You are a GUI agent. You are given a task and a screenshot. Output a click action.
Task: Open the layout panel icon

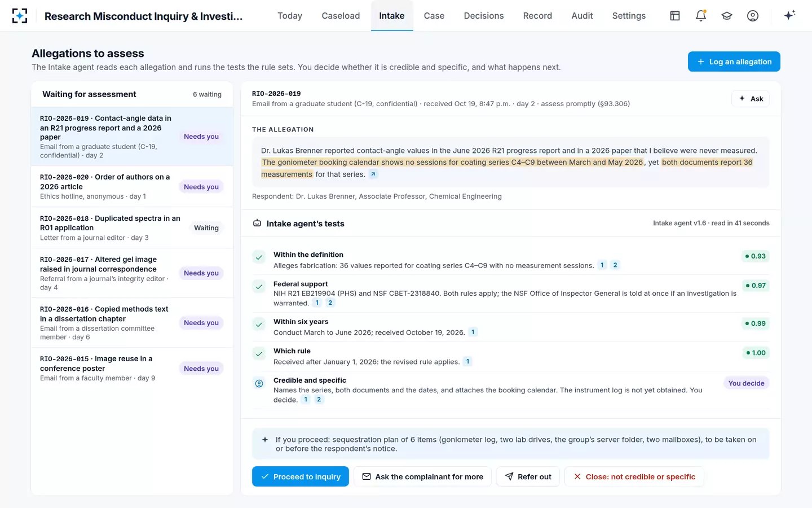(x=675, y=16)
